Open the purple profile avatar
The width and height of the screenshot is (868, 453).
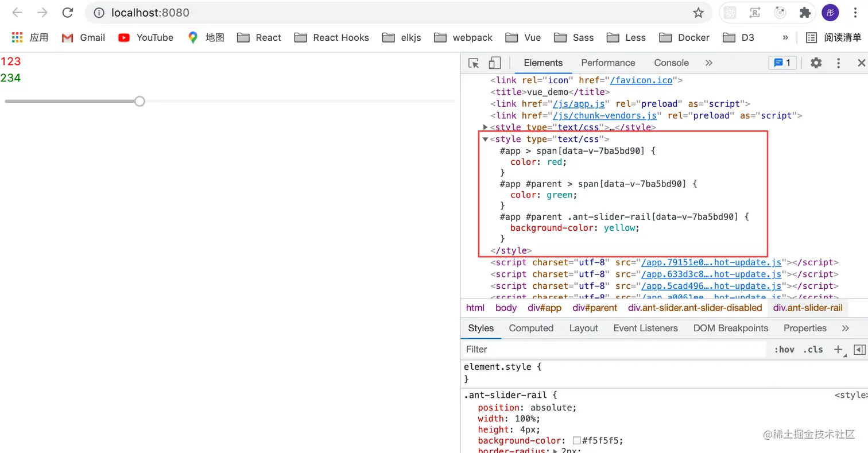tap(830, 13)
